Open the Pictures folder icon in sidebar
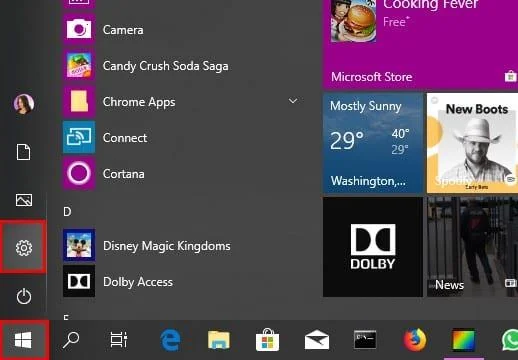Viewport: 518px width, 360px height. pyautogui.click(x=24, y=200)
